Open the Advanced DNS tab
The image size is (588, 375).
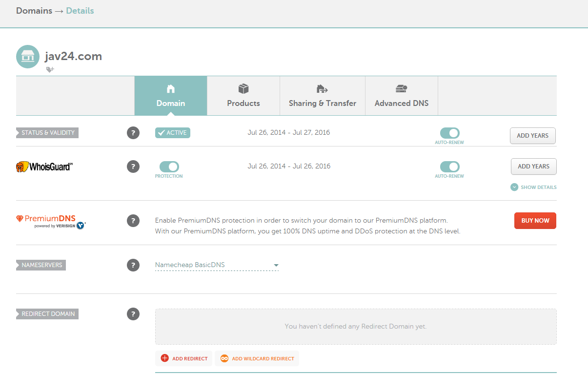pyautogui.click(x=402, y=96)
